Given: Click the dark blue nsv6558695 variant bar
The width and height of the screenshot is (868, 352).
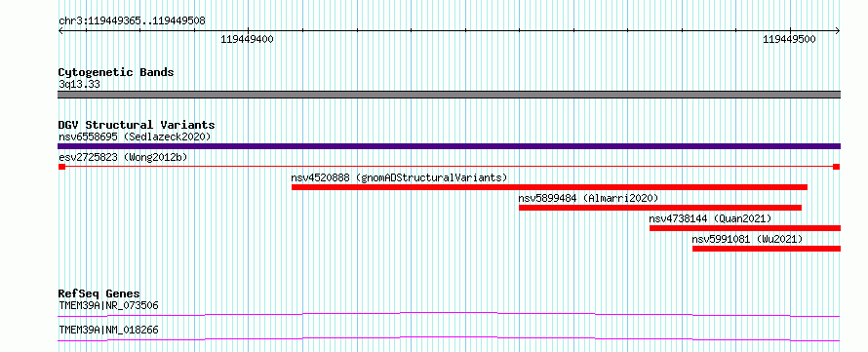Looking at the screenshot, I should 449,146.
